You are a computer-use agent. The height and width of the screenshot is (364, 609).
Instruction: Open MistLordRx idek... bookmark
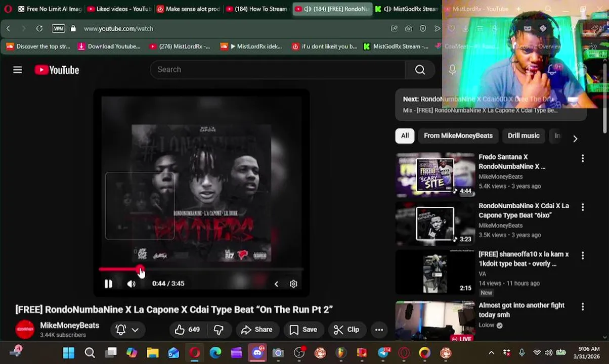[251, 47]
